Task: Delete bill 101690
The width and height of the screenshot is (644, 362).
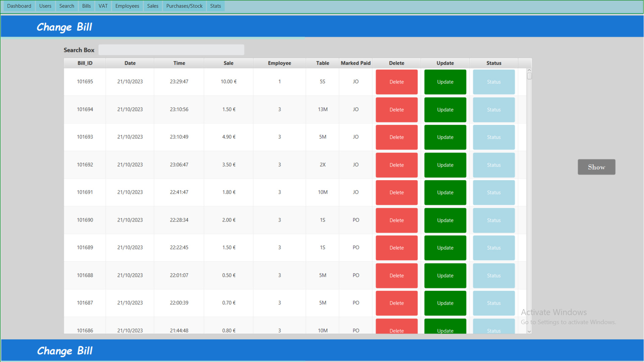Action: click(x=396, y=220)
